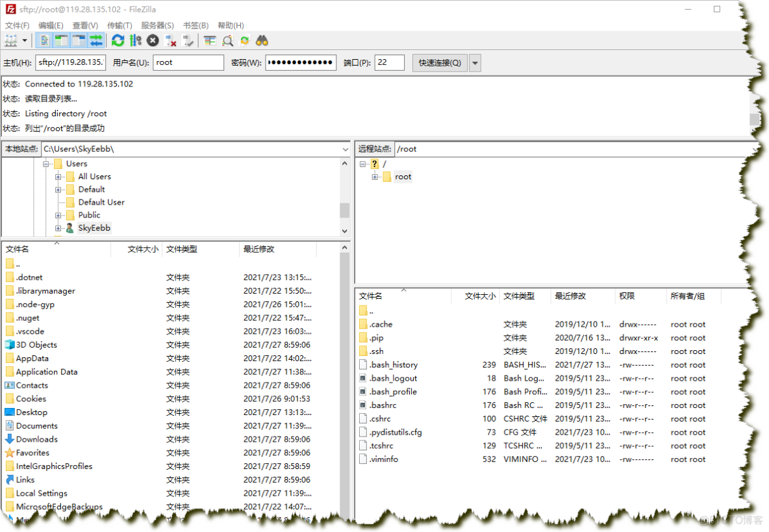Open the 书签(B) menu
The height and width of the screenshot is (532, 769).
point(195,25)
